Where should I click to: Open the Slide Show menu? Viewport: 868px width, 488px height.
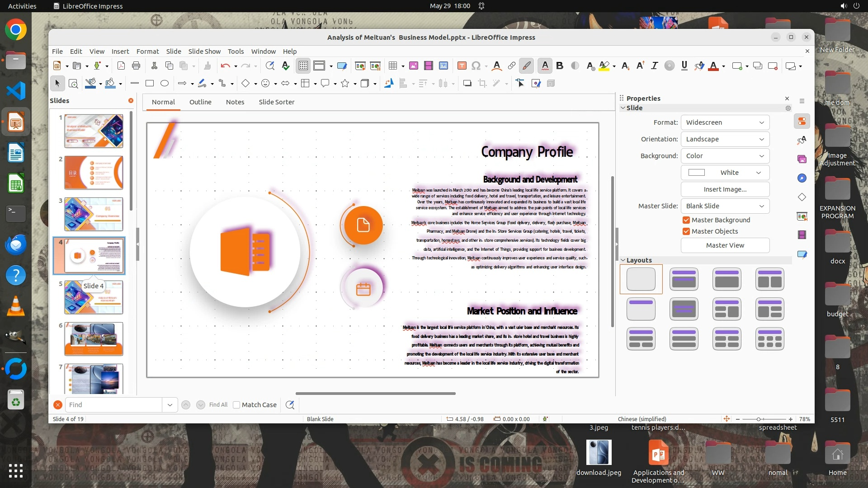tap(204, 52)
